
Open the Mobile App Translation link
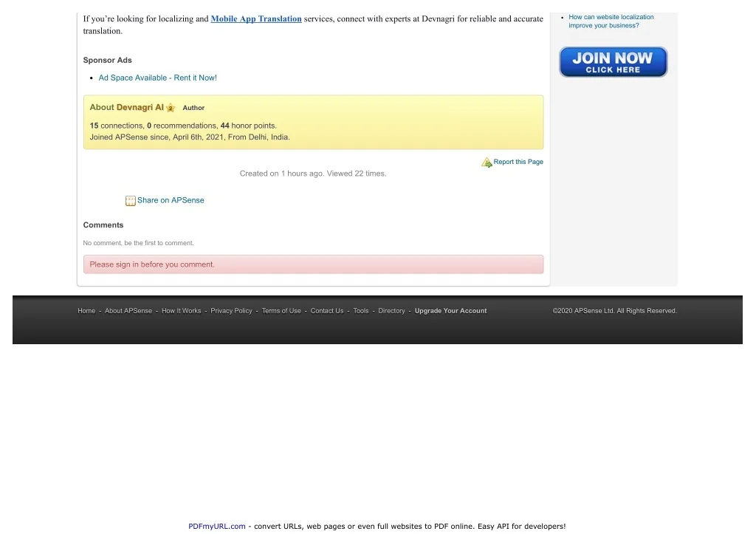pos(256,19)
